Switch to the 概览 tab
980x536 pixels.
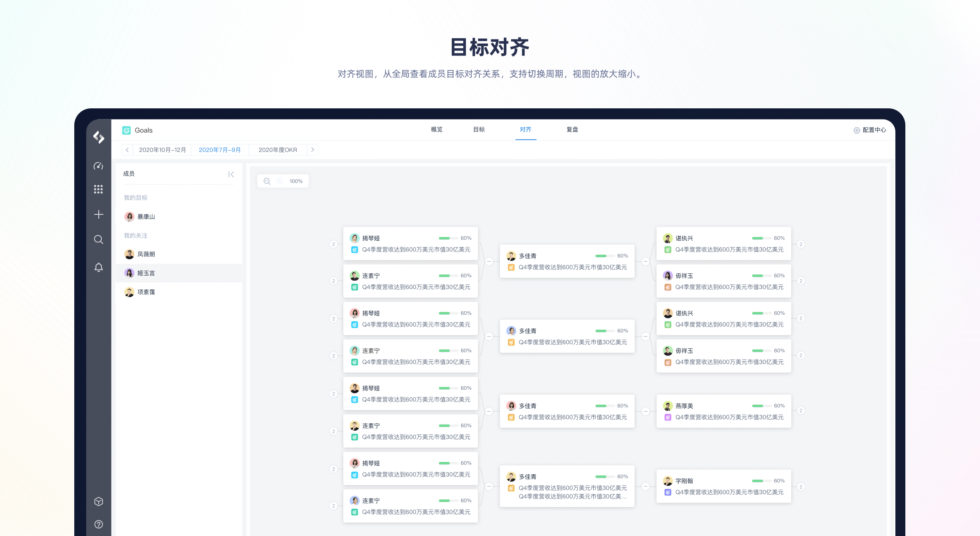[436, 129]
